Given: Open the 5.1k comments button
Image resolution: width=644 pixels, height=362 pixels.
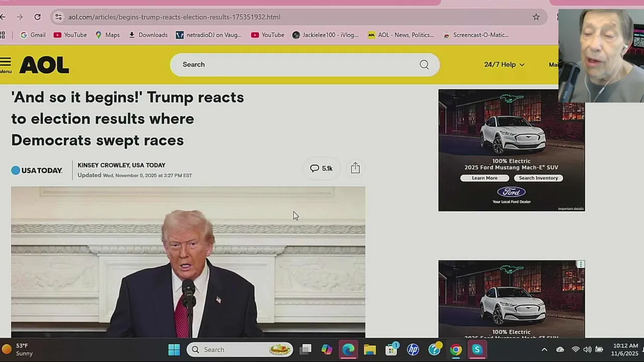Looking at the screenshot, I should pos(321,168).
